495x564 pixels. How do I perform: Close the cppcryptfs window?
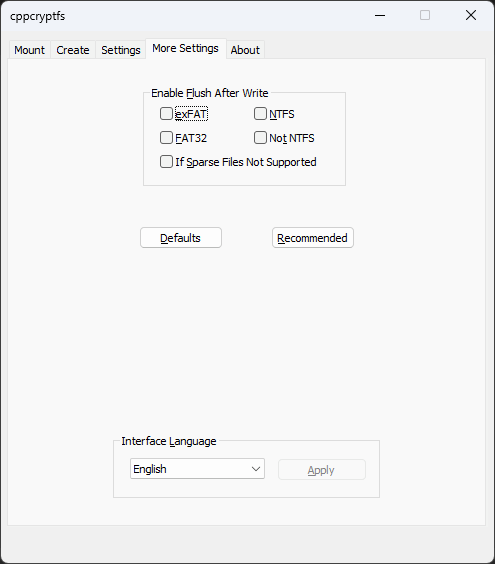471,15
